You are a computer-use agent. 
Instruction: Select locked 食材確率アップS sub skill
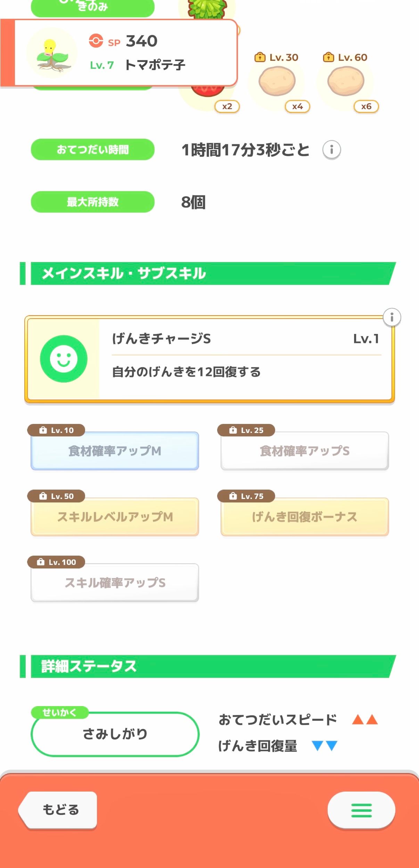tap(304, 451)
